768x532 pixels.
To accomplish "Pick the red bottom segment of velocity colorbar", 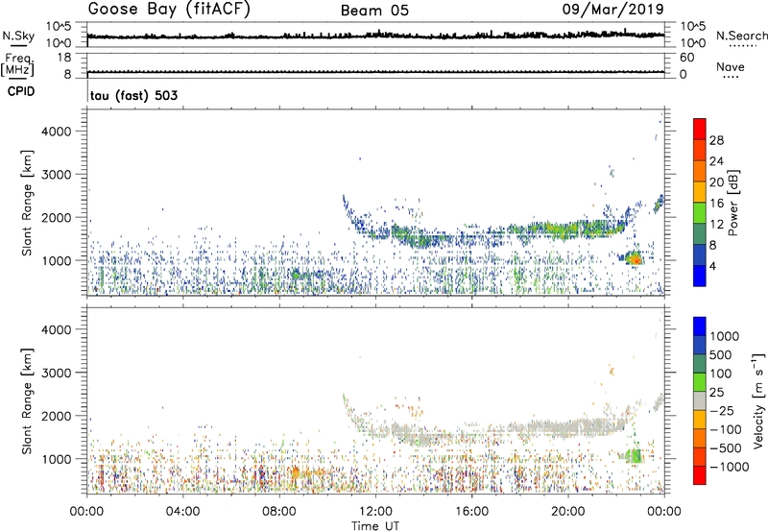I will [700, 475].
